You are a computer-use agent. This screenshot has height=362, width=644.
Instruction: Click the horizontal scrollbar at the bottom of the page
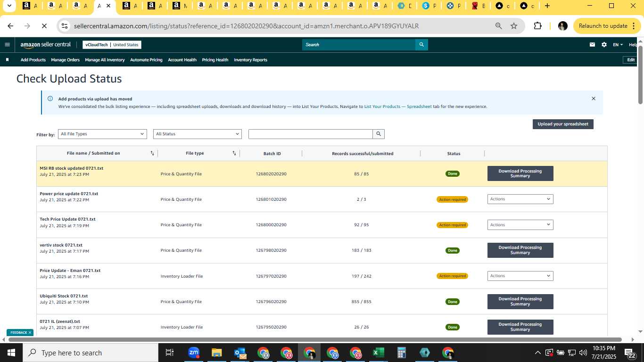[x=315, y=339]
